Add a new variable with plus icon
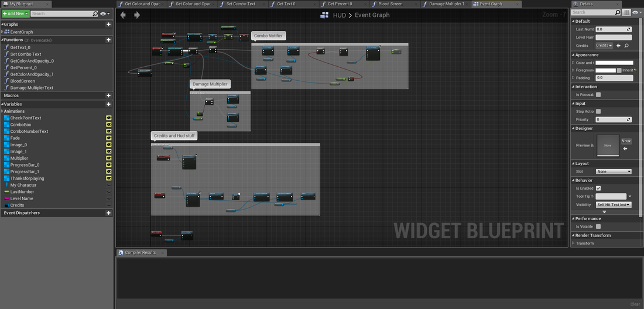Screen dimensions: 644x309 [108, 104]
